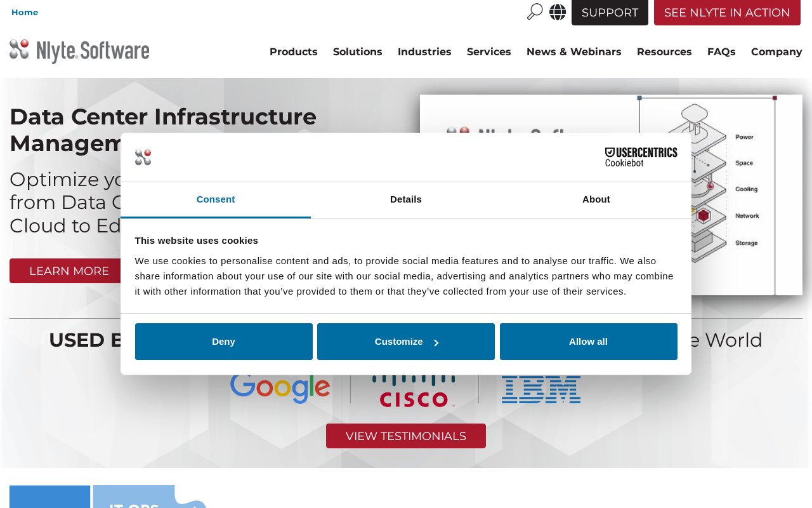
Task: Open the globe language selector icon
Action: pyautogui.click(x=558, y=12)
